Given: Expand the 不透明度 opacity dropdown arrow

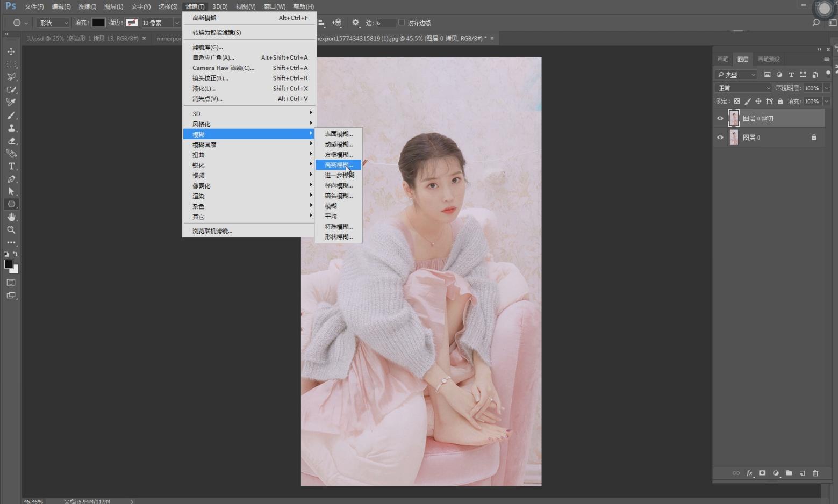Looking at the screenshot, I should pos(826,88).
